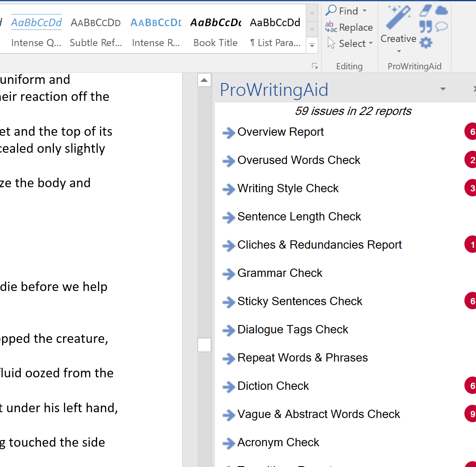This screenshot has width=476, height=467.
Task: Click the quotation marks icon
Action: click(425, 27)
